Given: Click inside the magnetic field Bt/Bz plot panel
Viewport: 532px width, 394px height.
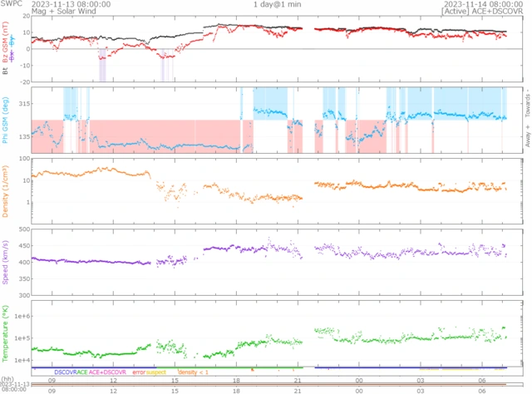Looking at the screenshot, I should 277,49.
